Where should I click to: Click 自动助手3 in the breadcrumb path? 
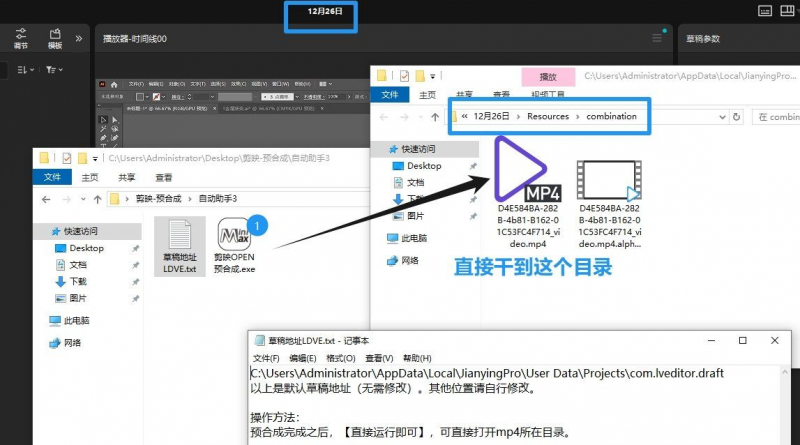tap(218, 199)
